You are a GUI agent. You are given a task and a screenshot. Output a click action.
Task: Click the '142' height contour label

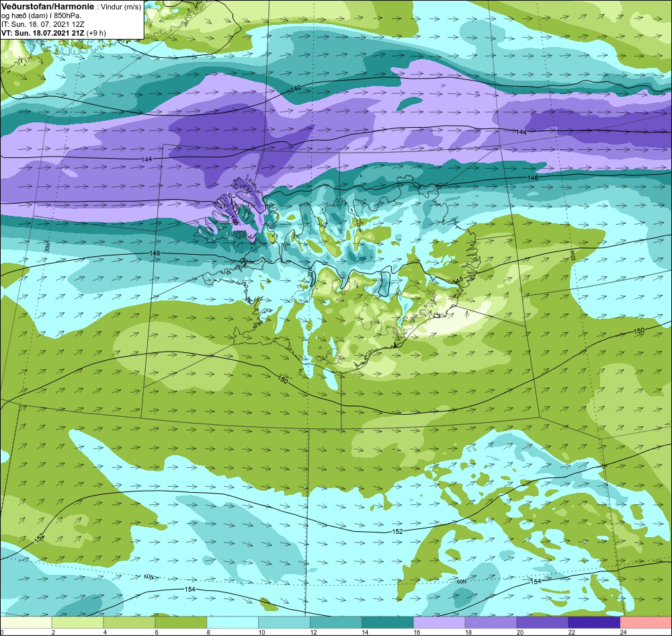tap(296, 88)
